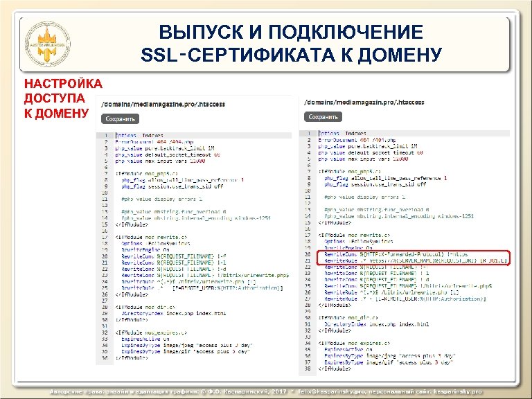Open the personal site kasparinsky.pro footer link
Viewport: 532px width, 399px height.
pos(458,391)
